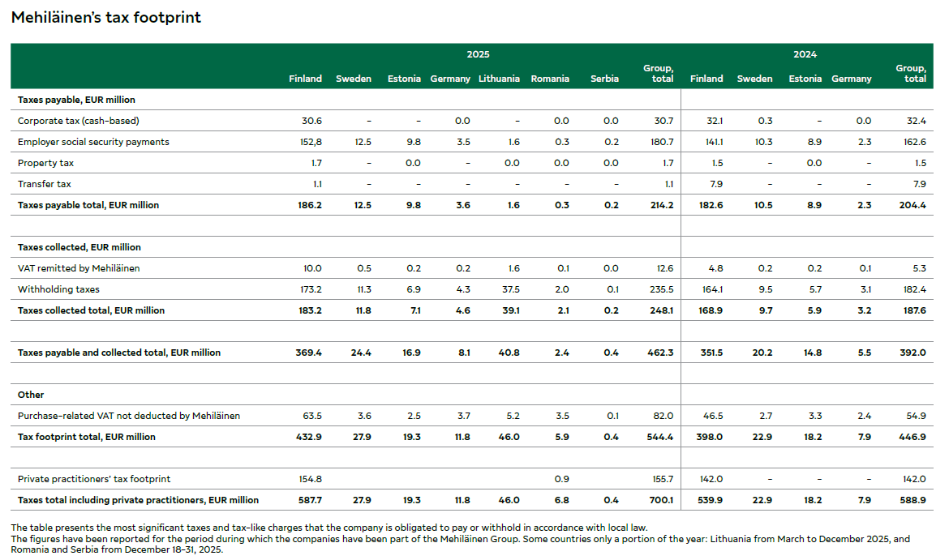Select the Other section header
949x560 pixels.
(x=31, y=395)
